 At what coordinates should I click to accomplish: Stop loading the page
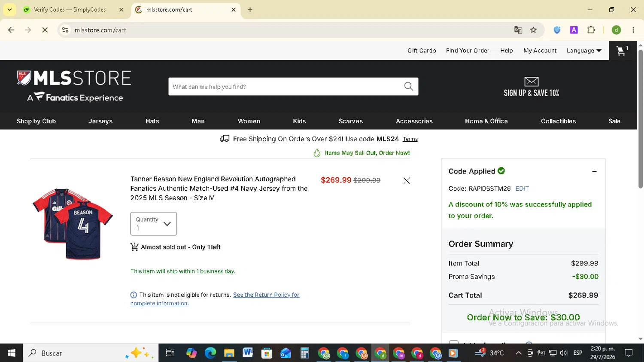(45, 30)
